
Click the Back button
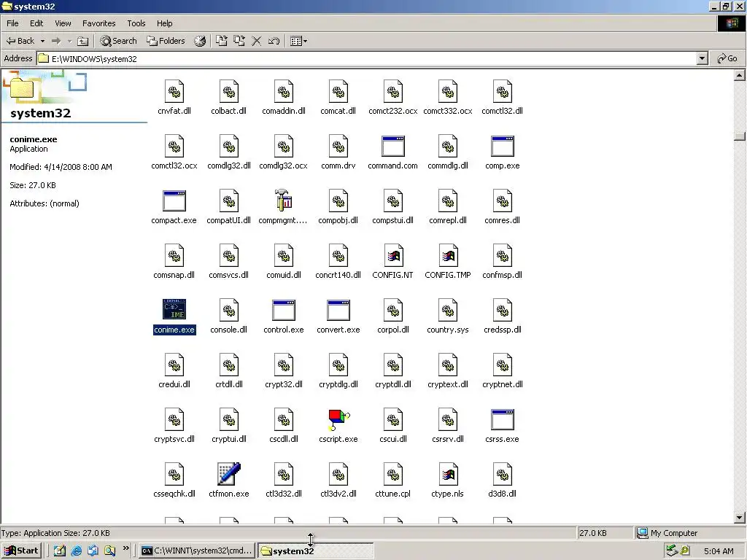(x=20, y=41)
